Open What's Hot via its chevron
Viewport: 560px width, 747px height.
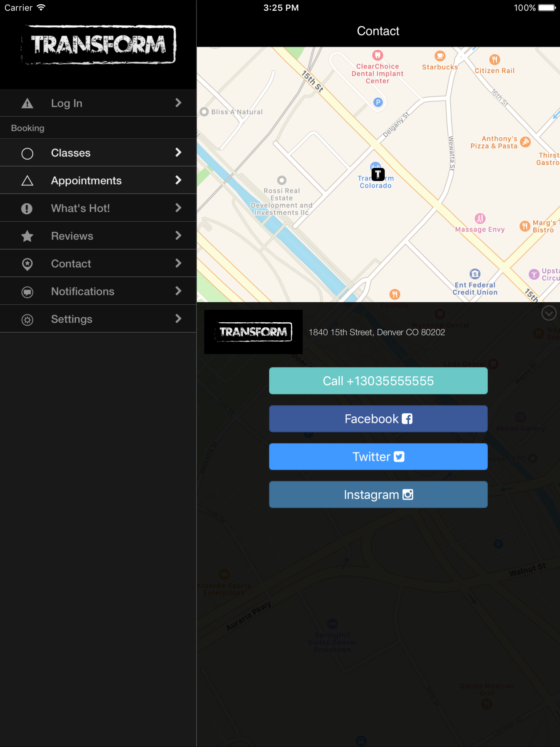pyautogui.click(x=178, y=208)
